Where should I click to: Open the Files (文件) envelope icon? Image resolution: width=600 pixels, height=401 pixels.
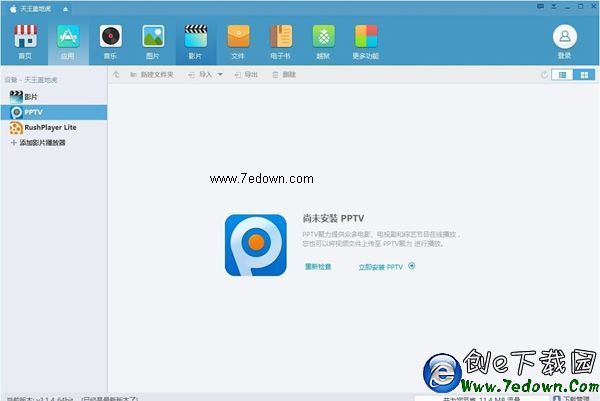(x=238, y=36)
